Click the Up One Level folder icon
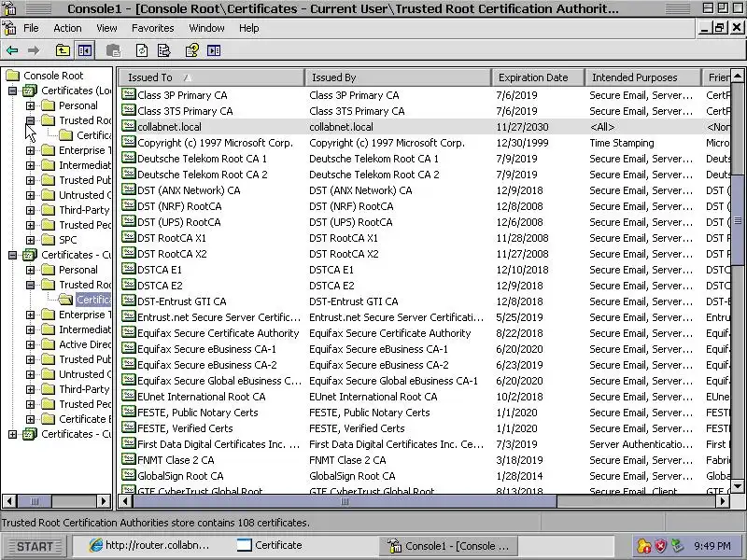Viewport: 747px width, 560px height. pos(63,50)
